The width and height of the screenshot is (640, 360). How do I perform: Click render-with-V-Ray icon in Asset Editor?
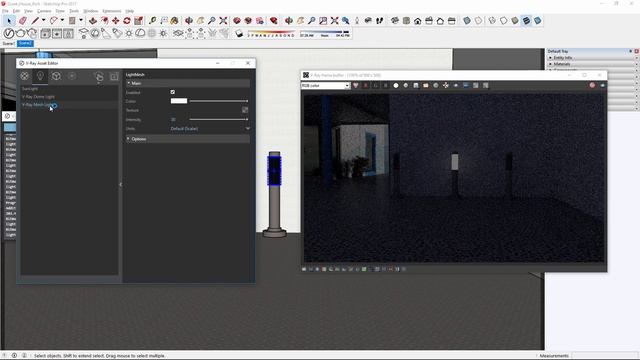point(99,76)
